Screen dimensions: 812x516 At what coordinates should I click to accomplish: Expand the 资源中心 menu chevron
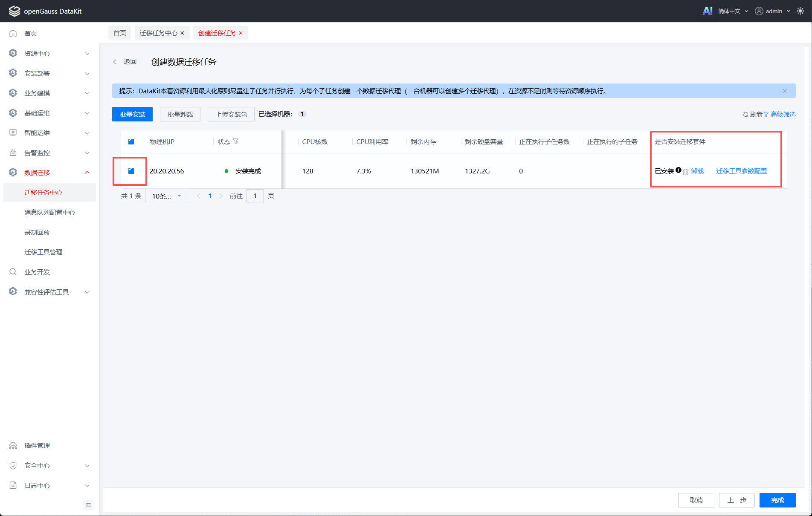point(87,53)
